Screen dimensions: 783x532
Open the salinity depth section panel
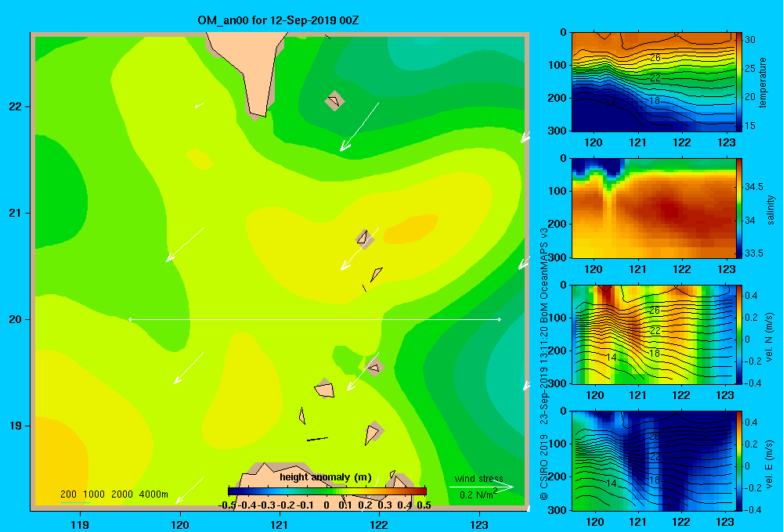click(653, 208)
